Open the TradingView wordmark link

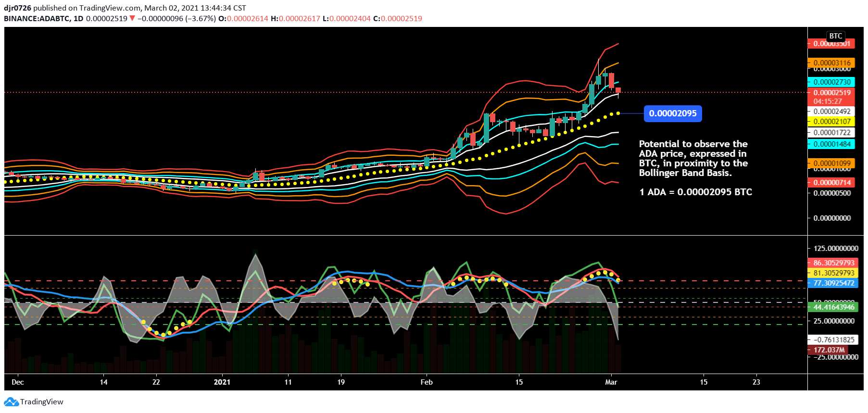42,402
